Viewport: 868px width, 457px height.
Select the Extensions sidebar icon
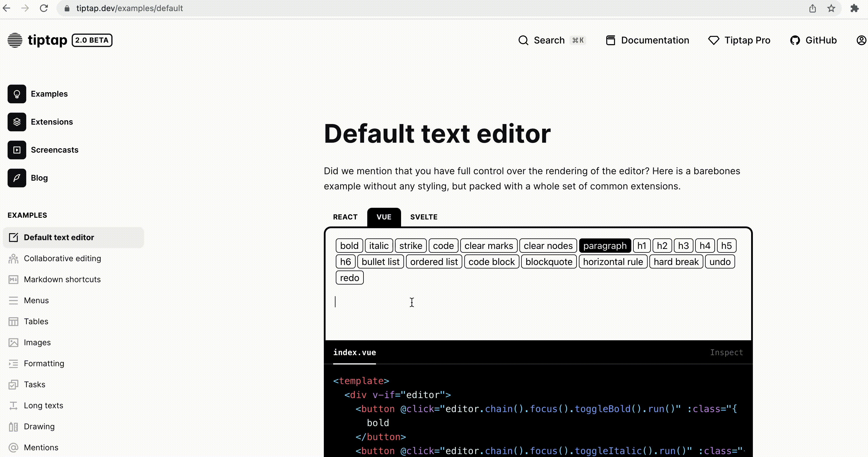[17, 122]
